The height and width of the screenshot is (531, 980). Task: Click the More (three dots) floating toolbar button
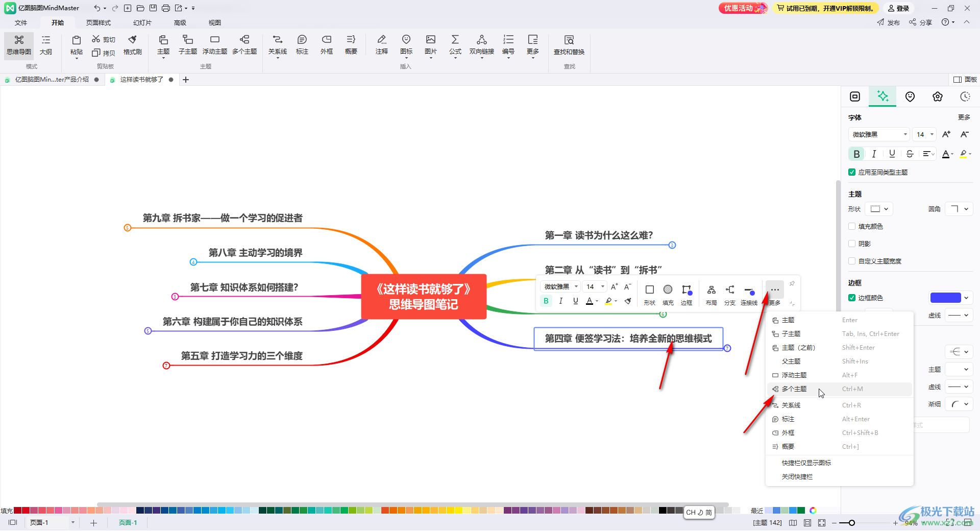(775, 290)
